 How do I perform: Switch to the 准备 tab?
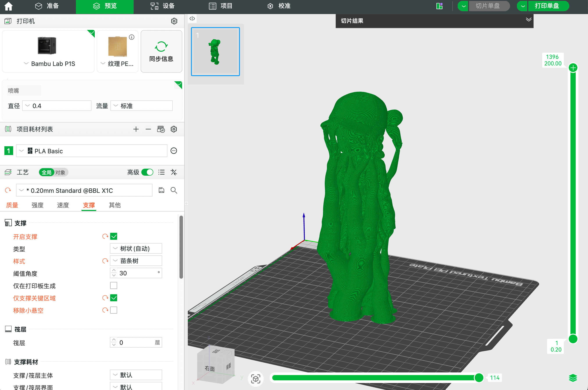pyautogui.click(x=47, y=6)
